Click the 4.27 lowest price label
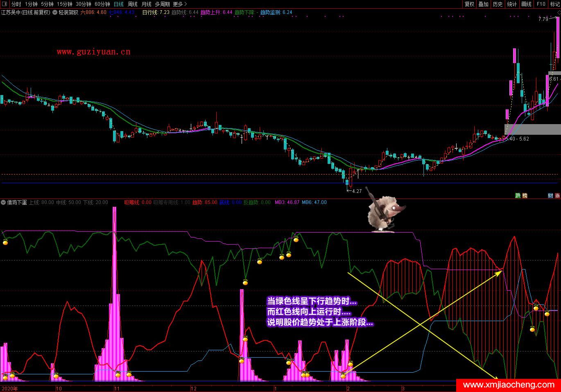 pyautogui.click(x=356, y=191)
